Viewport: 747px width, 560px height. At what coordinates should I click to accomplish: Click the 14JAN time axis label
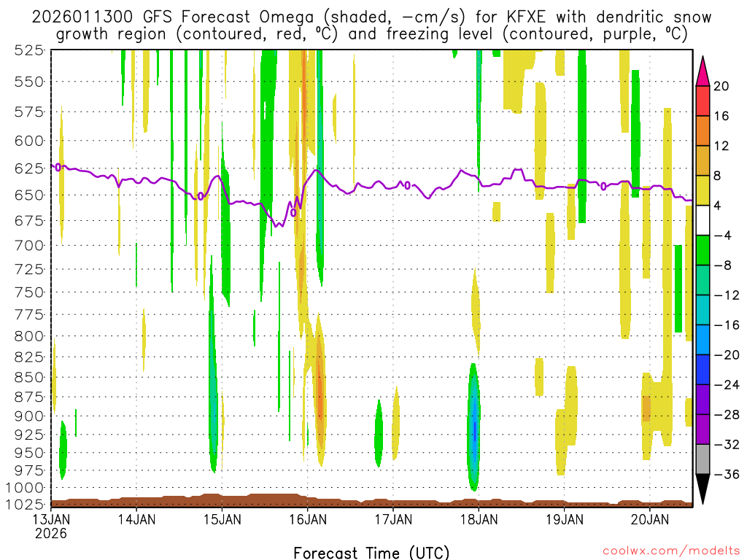[136, 519]
